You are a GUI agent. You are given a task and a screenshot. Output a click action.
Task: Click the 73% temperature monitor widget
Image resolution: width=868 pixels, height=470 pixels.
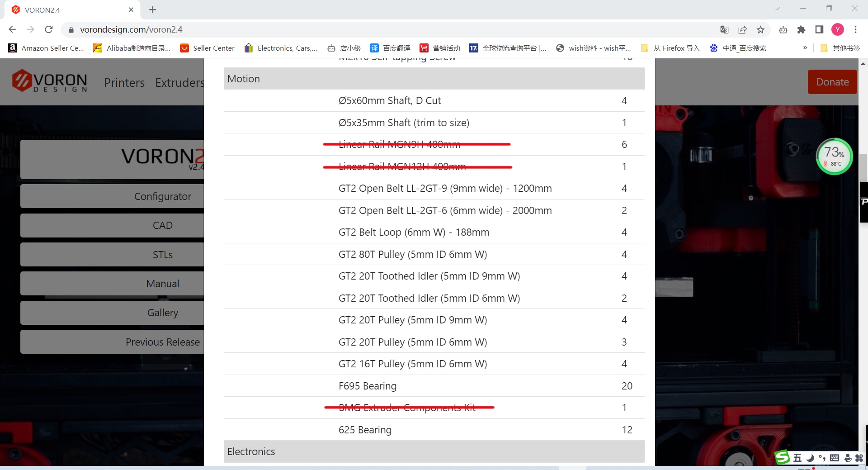pyautogui.click(x=834, y=157)
